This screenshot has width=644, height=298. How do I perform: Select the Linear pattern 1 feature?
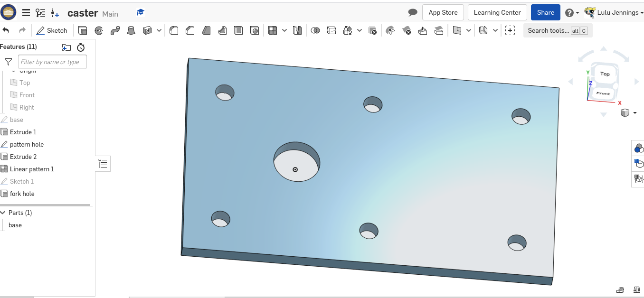[32, 169]
